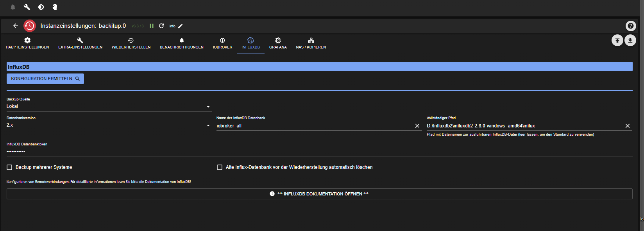Open the Datenbankversion dropdown

(109, 125)
